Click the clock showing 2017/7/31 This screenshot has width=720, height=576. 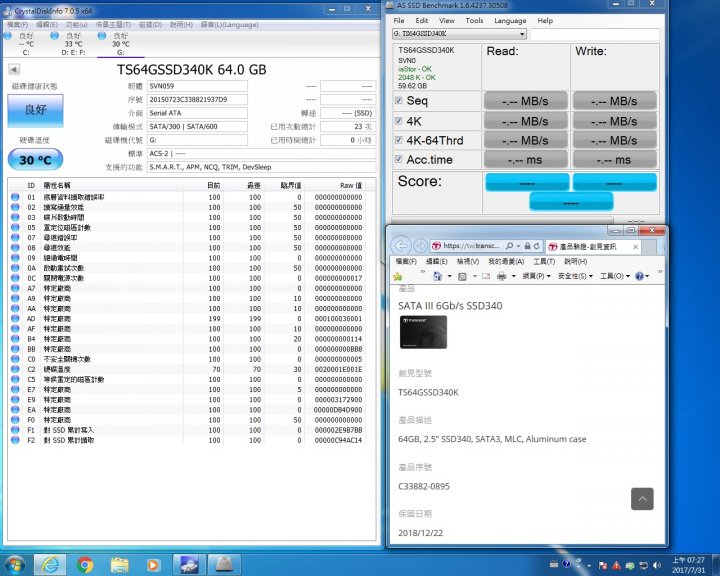click(688, 565)
